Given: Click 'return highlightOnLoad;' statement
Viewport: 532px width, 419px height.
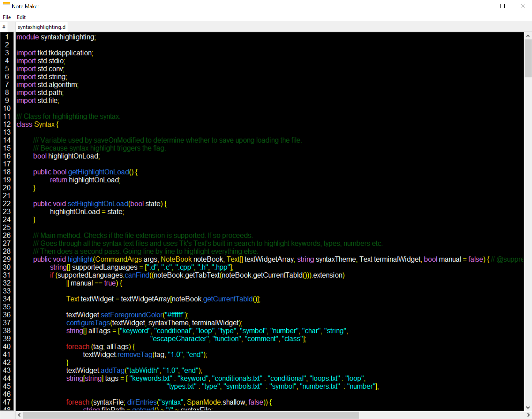Looking at the screenshot, I should (85, 180).
